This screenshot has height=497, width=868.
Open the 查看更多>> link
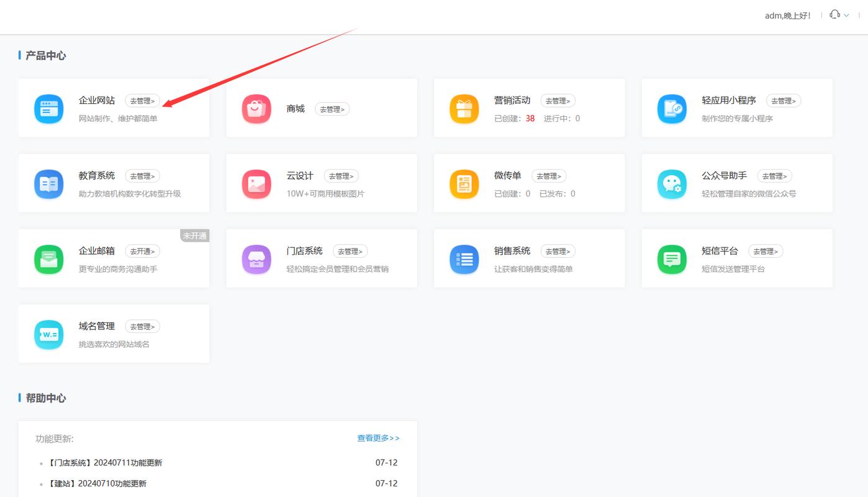378,438
